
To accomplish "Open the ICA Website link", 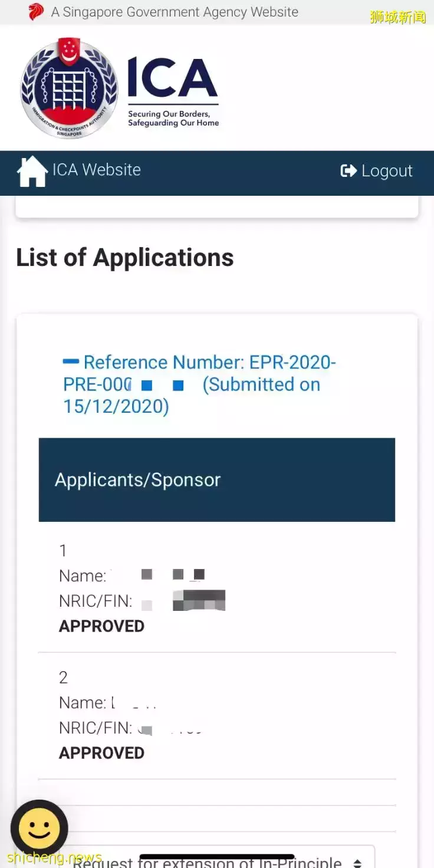I will point(97,170).
